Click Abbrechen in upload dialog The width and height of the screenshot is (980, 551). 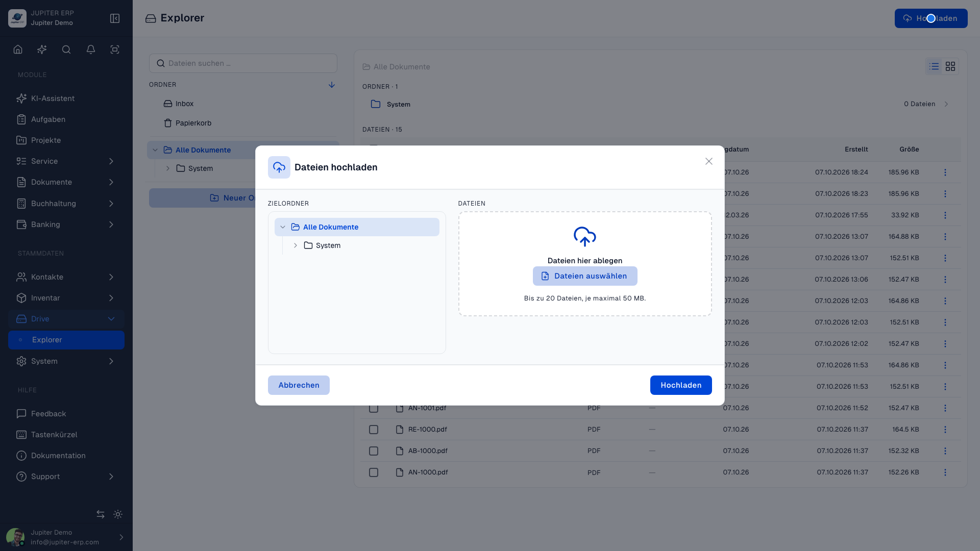point(299,385)
